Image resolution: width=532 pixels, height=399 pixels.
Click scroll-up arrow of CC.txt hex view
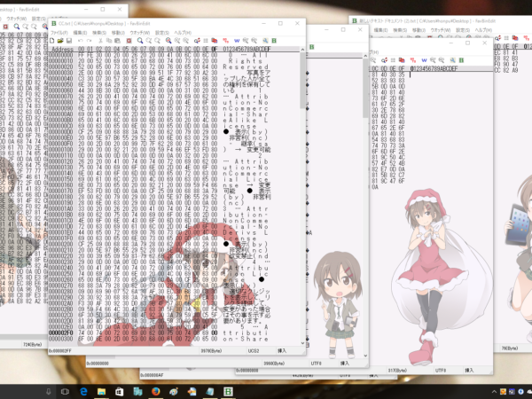pyautogui.click(x=302, y=50)
